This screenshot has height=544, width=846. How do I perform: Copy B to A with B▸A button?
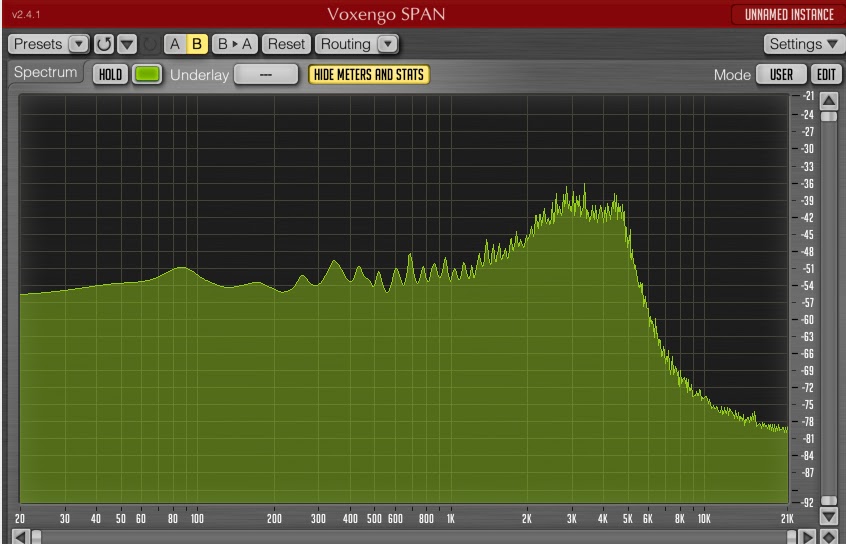(235, 44)
